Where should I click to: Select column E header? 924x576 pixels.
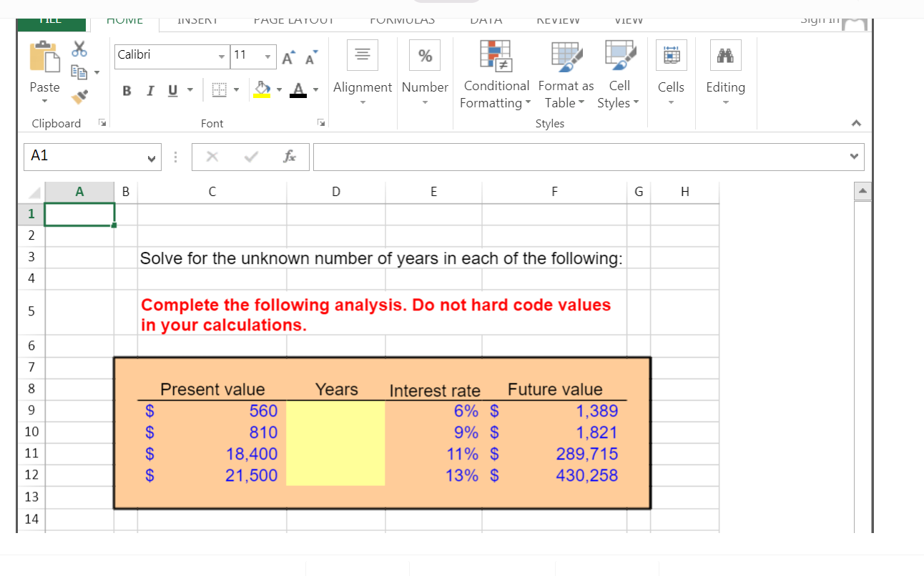point(433,192)
